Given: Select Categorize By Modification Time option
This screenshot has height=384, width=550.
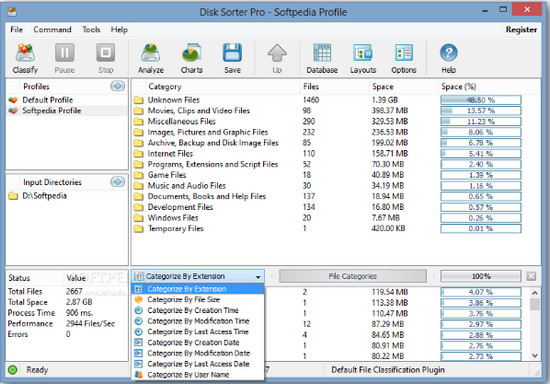Looking at the screenshot, I should (x=198, y=321).
